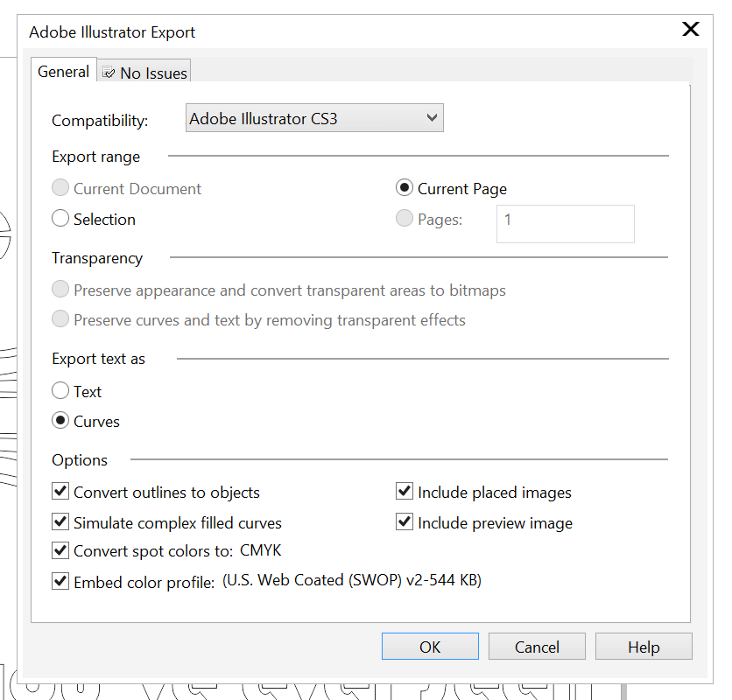Open the Compatibility dropdown

point(314,118)
